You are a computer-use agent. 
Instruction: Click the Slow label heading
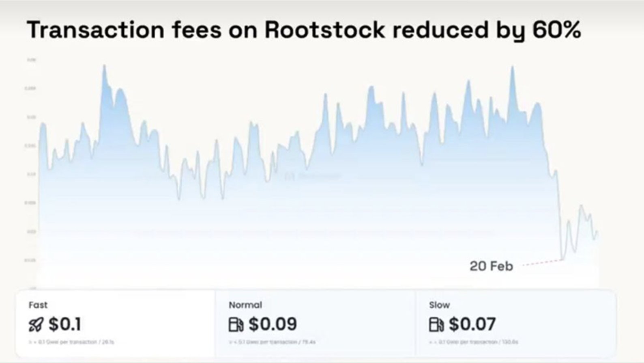click(439, 305)
